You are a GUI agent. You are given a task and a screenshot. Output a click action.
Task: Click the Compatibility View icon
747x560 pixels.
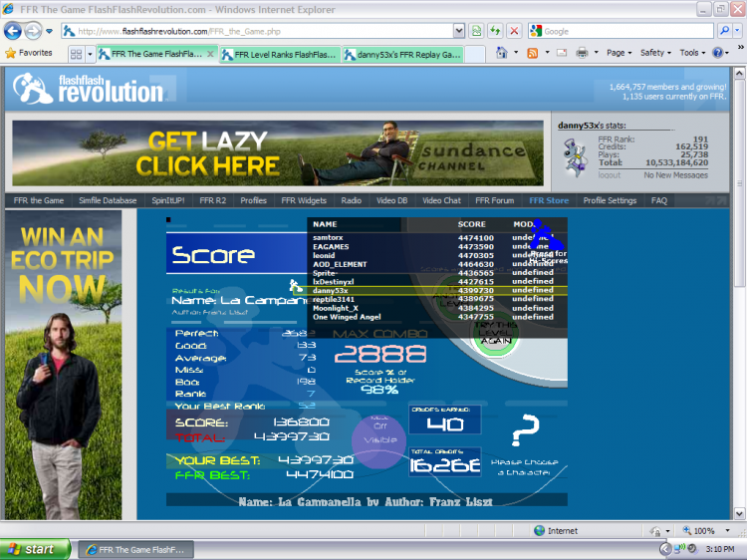pos(476,32)
